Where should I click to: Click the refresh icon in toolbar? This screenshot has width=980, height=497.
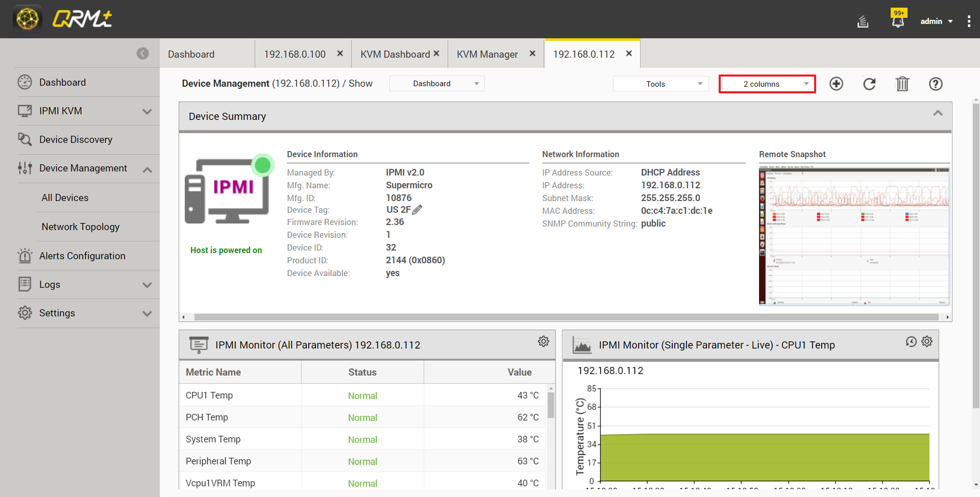click(x=869, y=84)
